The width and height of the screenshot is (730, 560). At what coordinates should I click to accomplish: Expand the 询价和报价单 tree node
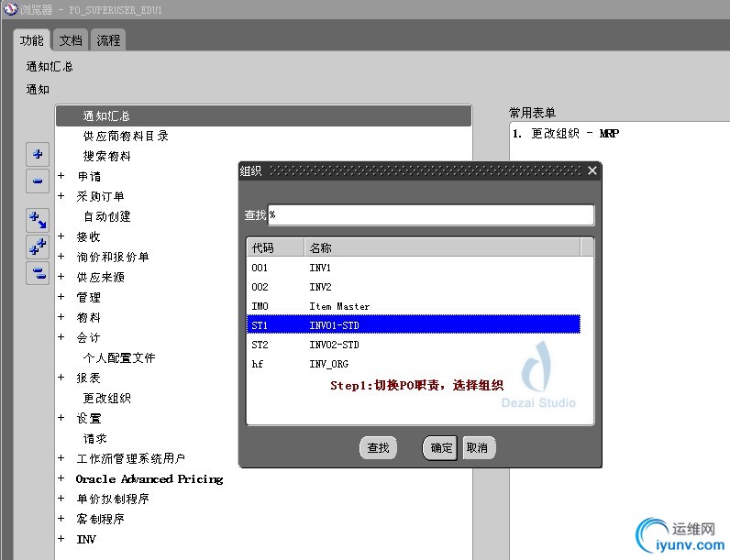coord(61,257)
